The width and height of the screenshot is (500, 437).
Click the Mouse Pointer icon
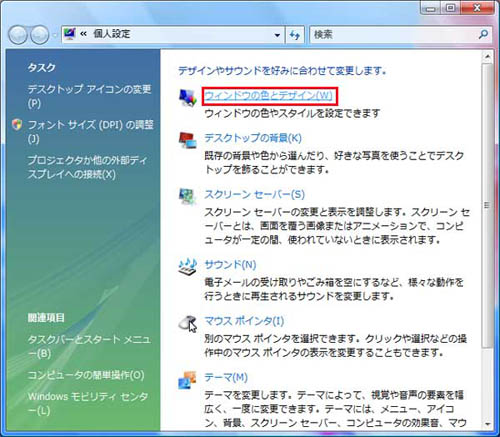(x=188, y=323)
